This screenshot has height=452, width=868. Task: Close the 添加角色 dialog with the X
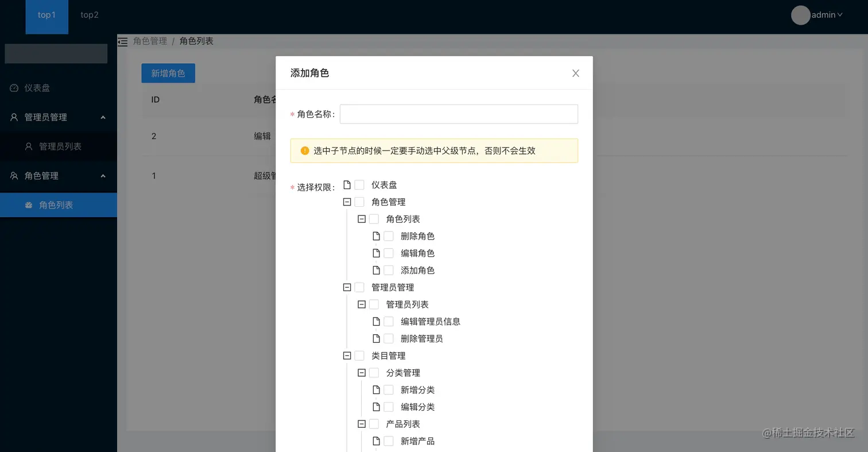576,73
